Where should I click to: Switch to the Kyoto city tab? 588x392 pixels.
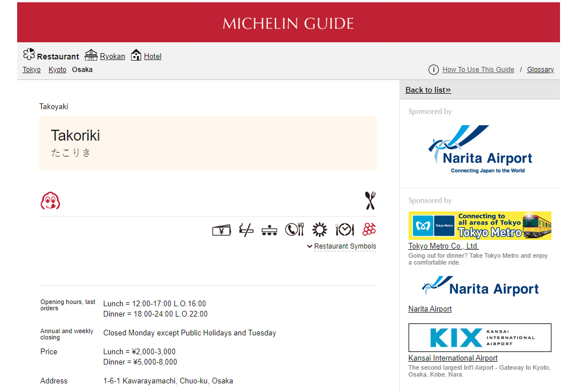[57, 70]
